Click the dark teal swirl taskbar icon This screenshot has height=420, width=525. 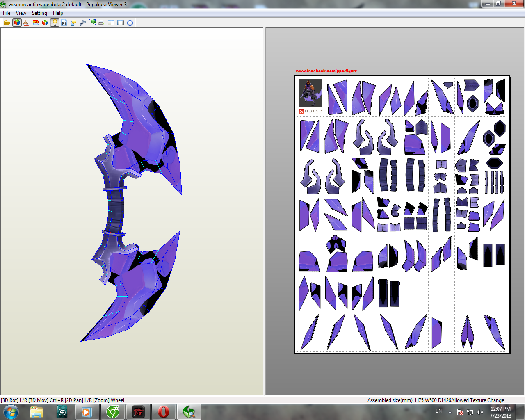(x=62, y=412)
